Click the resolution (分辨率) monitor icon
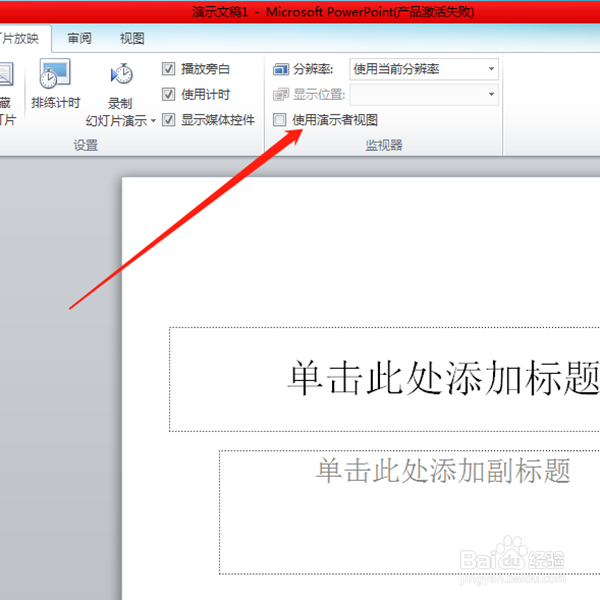This screenshot has height=600, width=600. click(x=281, y=70)
